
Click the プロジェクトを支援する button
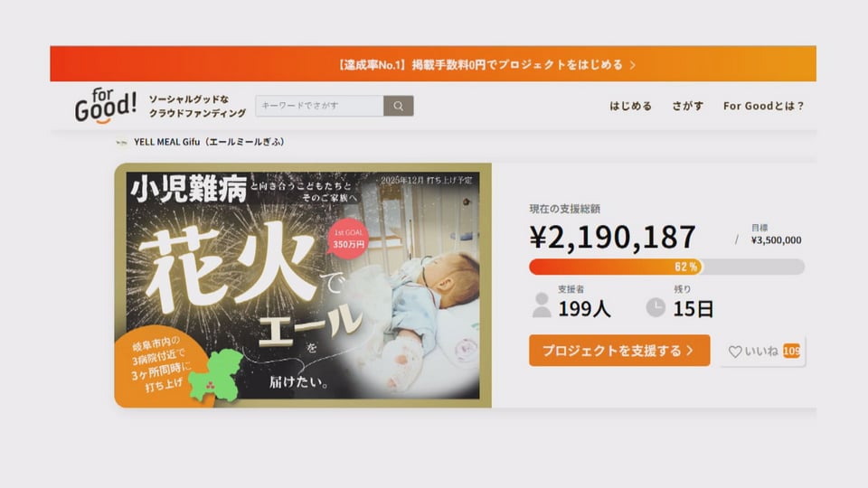(x=619, y=351)
